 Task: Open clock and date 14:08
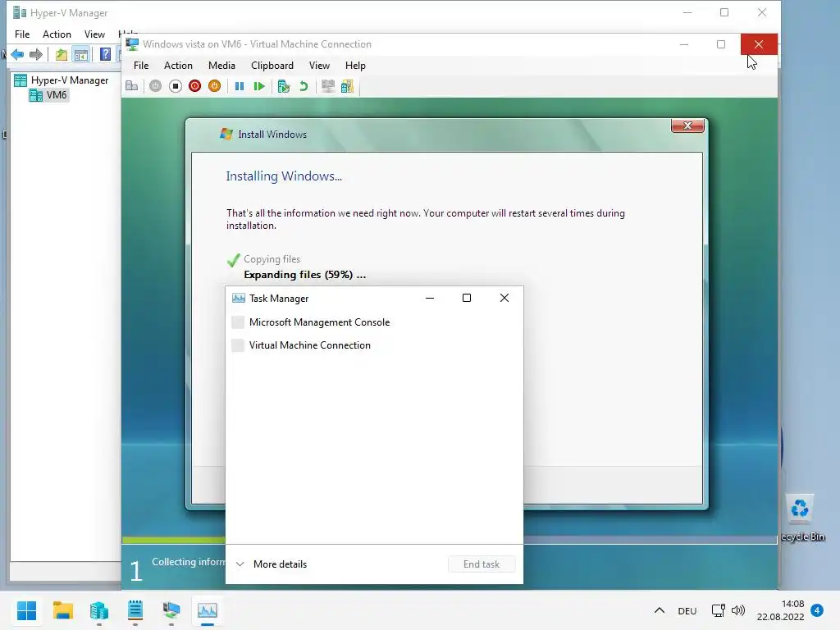click(781, 610)
